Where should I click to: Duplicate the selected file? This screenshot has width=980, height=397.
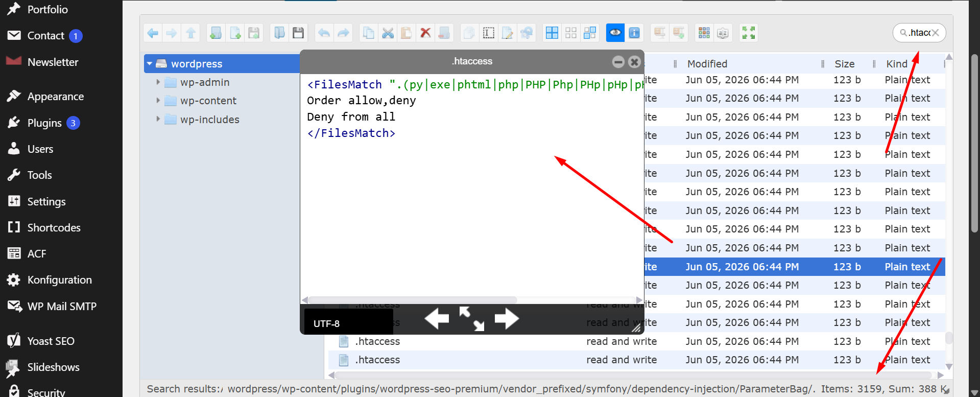(469, 33)
